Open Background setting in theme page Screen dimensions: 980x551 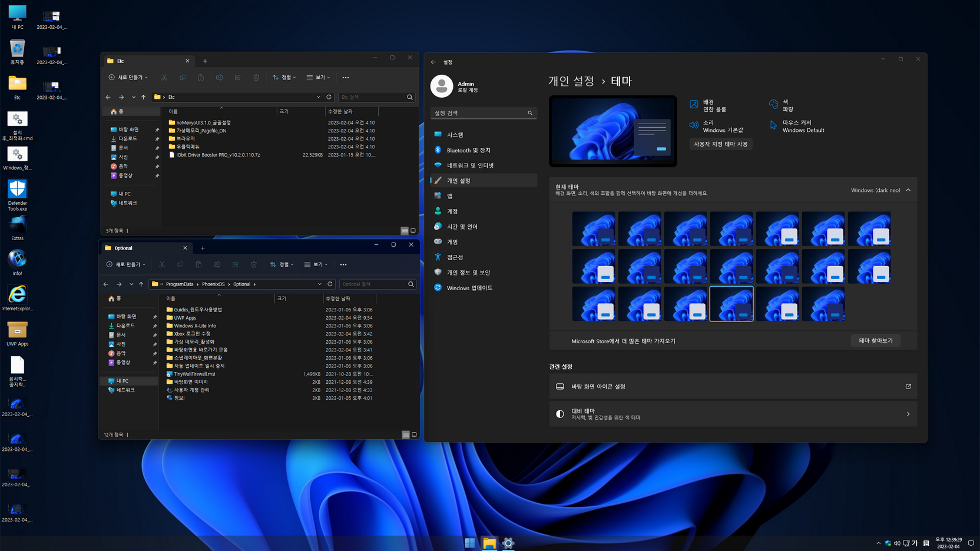(708, 105)
